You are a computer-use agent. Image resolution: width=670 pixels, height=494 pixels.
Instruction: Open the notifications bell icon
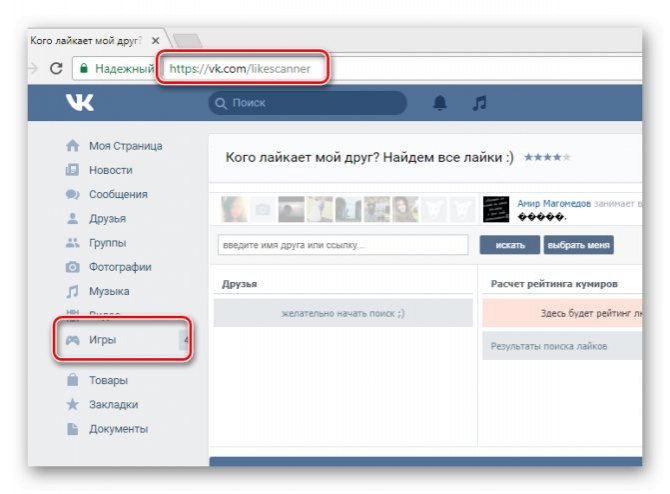pos(440,103)
